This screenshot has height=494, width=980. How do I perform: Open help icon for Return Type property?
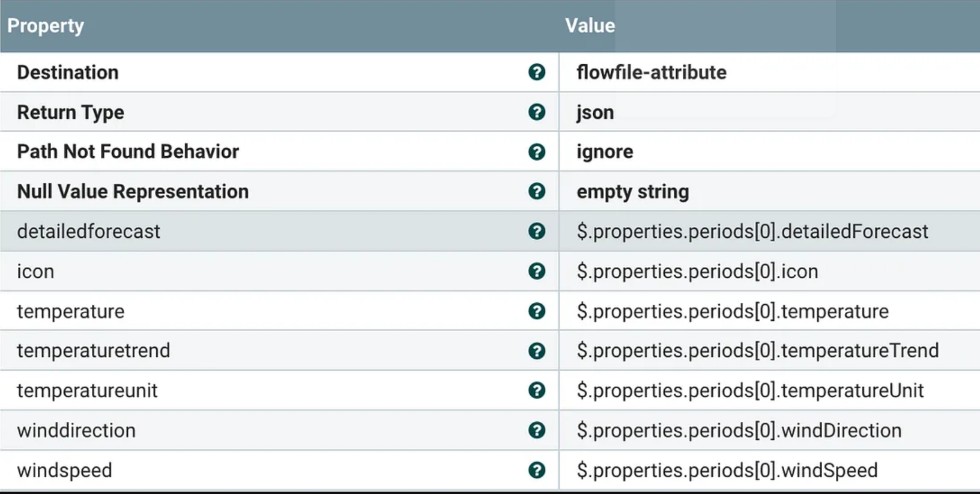pos(537,112)
